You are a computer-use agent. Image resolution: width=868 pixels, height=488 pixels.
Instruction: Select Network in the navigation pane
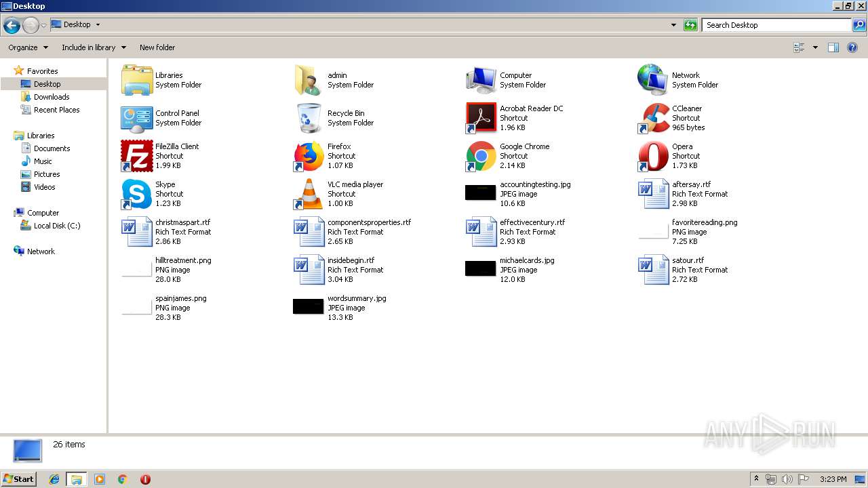(x=35, y=251)
